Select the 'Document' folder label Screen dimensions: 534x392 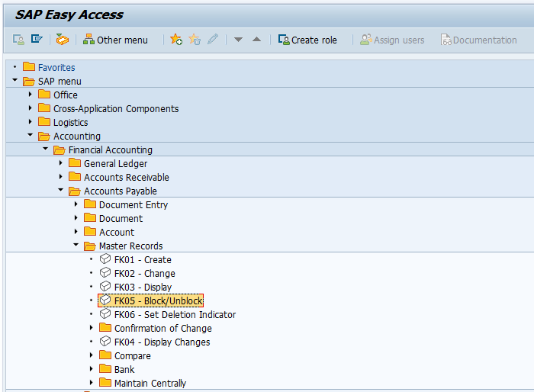coord(121,218)
